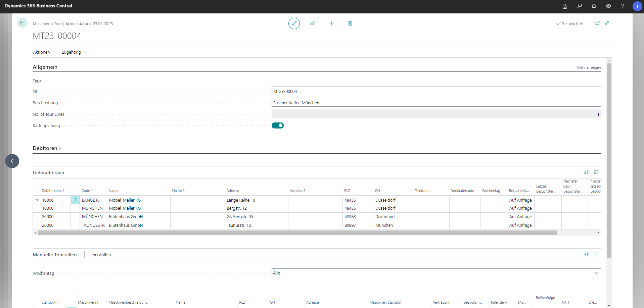644x308 pixels.
Task: Click the Beschreibung input field
Action: click(436, 103)
